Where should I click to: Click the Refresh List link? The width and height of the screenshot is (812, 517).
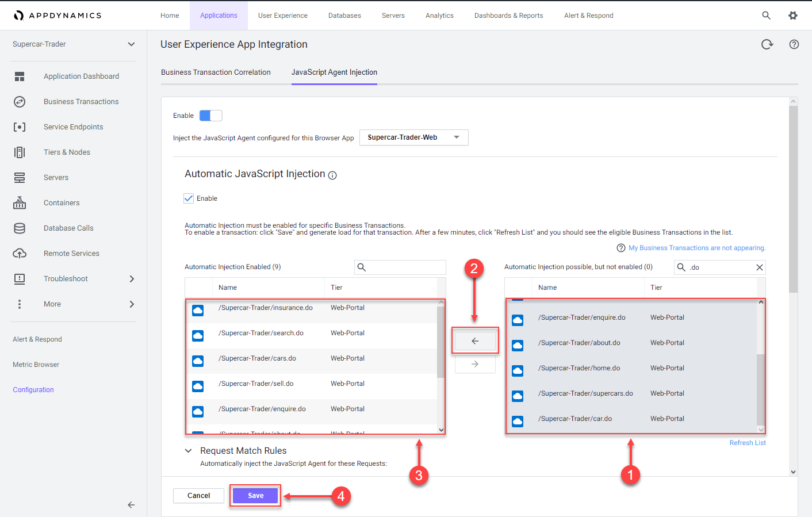[x=748, y=443]
